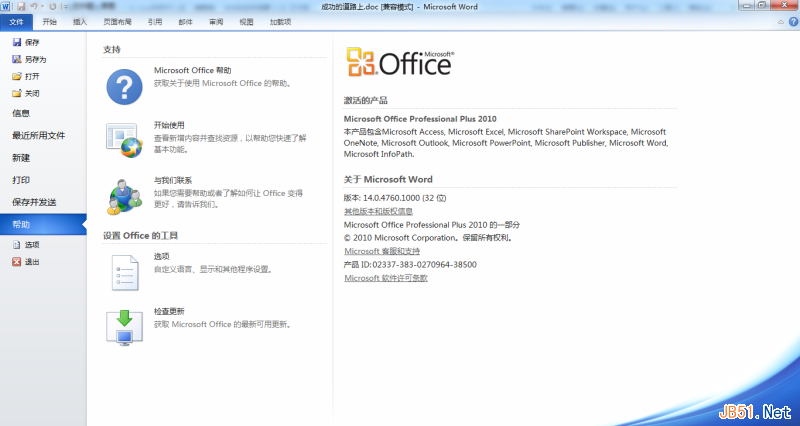Click the '激活的产品' heading
800x426 pixels.
point(365,101)
